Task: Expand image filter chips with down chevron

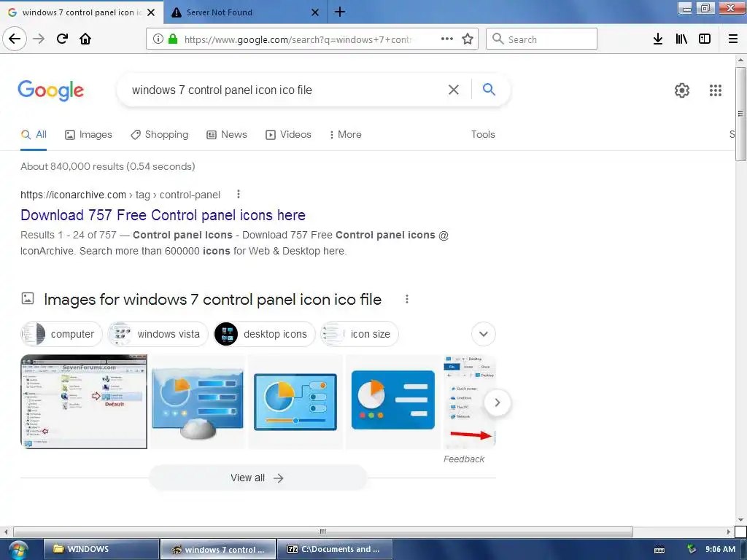Action: point(484,334)
